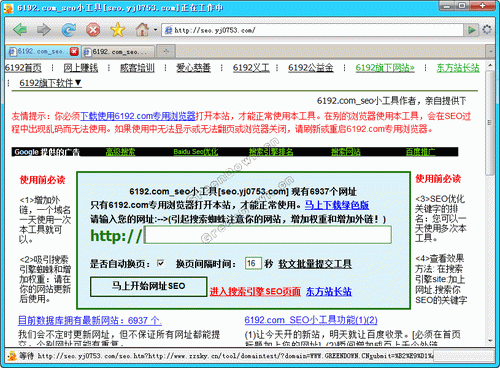Open the 马上下载绿色版 link
Image resolution: width=500 pixels, height=368 pixels.
[x=337, y=205]
